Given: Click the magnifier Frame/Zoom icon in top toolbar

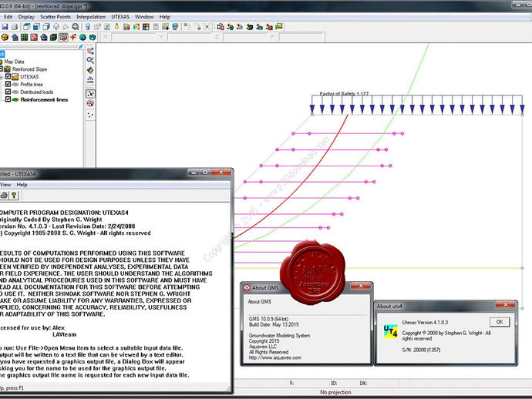Looking at the screenshot, I should (76, 27).
